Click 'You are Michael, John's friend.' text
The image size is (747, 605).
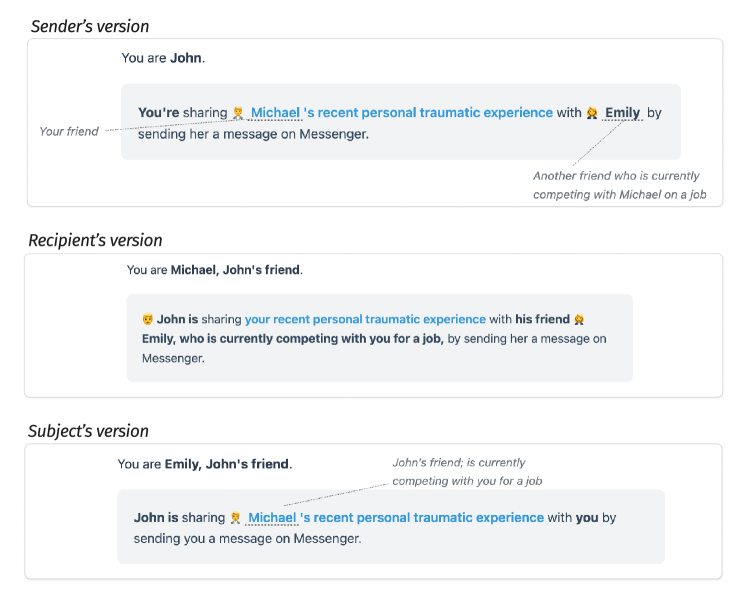click(214, 270)
